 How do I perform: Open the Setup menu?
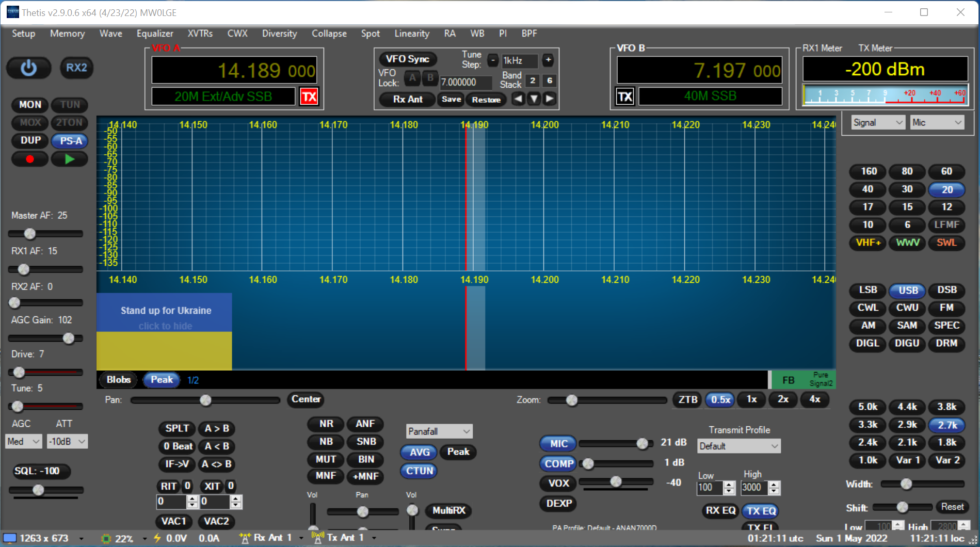23,34
